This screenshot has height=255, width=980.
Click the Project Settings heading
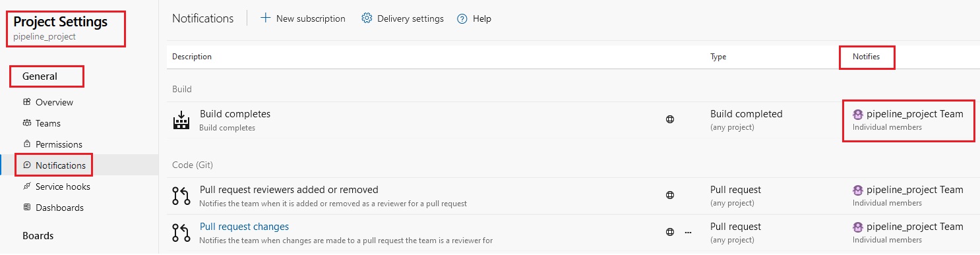[x=60, y=22]
